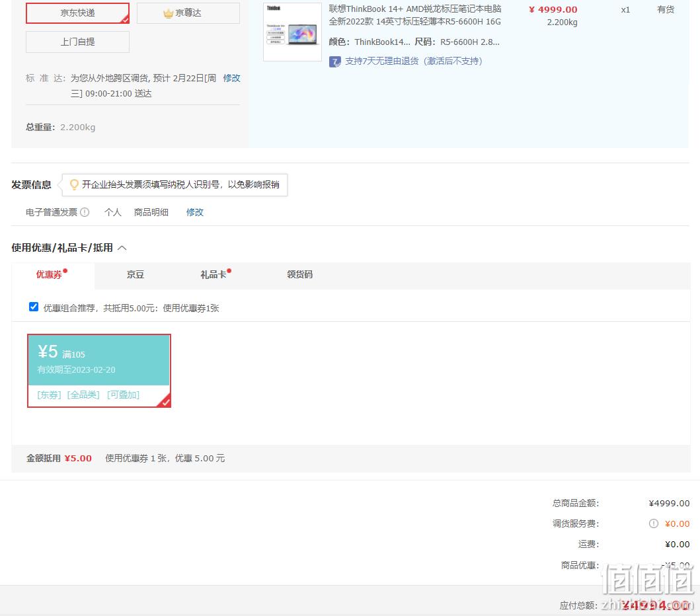
Task: Click the 总商品金额 ¥4999.00 value
Action: tap(669, 503)
